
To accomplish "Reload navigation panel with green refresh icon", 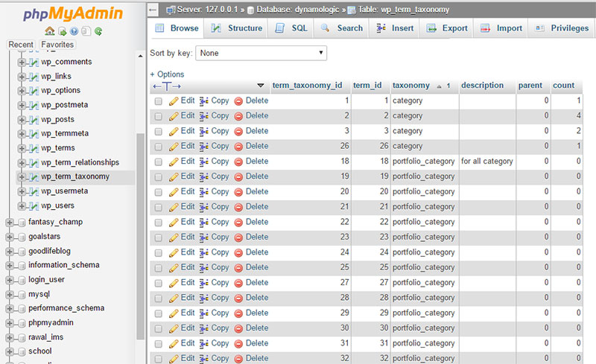I will click(x=98, y=31).
